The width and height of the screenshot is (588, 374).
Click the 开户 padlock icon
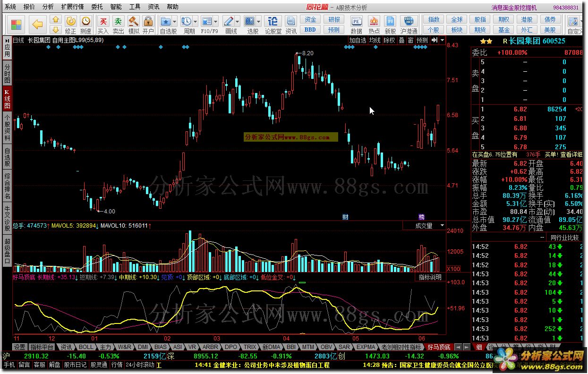tap(148, 25)
